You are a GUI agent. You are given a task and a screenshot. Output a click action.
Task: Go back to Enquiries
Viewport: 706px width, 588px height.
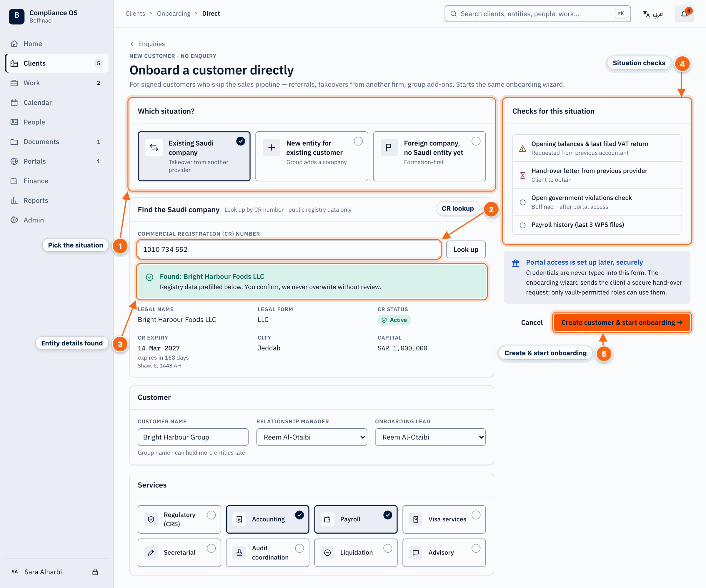[147, 44]
